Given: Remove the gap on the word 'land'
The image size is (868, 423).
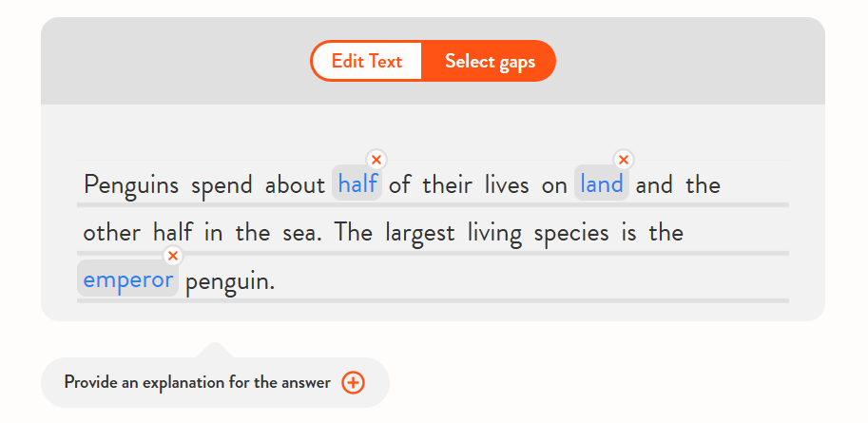Looking at the screenshot, I should click(624, 160).
